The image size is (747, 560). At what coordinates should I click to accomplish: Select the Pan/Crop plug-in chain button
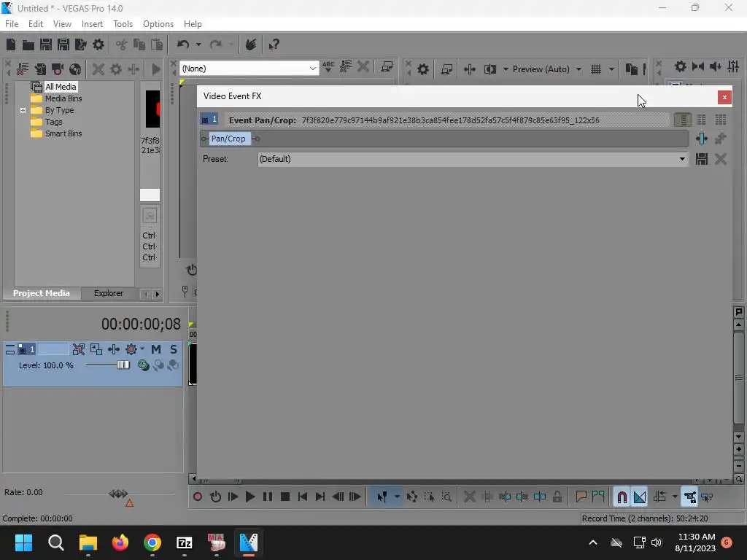tap(228, 139)
